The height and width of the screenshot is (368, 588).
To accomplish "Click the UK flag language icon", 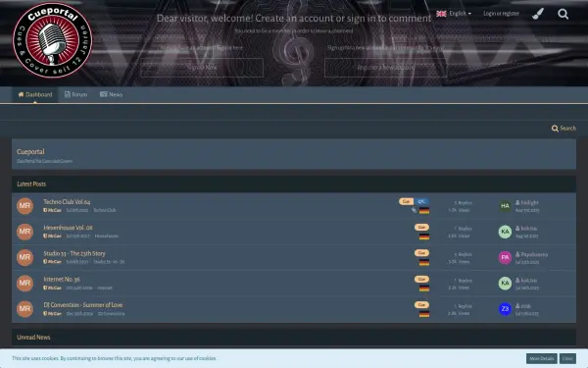I will click(x=441, y=14).
